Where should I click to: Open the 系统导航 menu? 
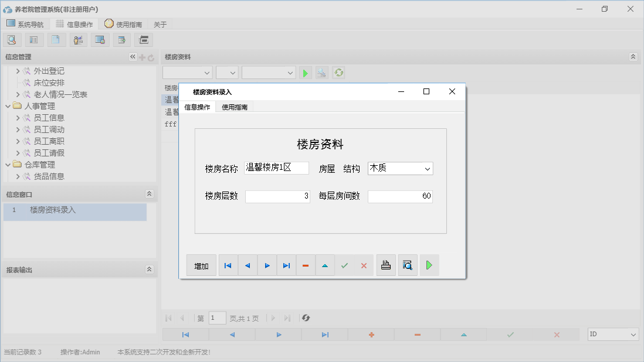click(26, 23)
